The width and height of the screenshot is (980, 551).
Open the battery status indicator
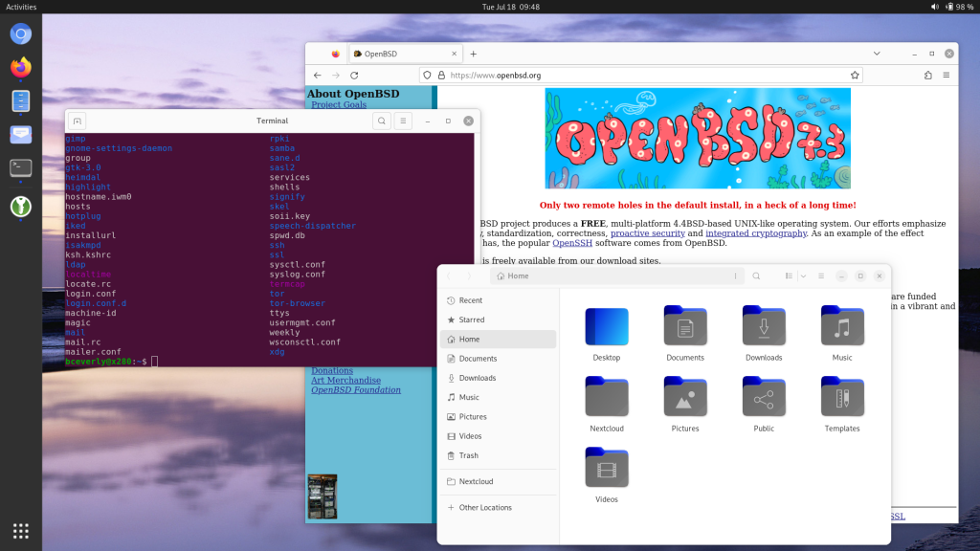pos(959,7)
